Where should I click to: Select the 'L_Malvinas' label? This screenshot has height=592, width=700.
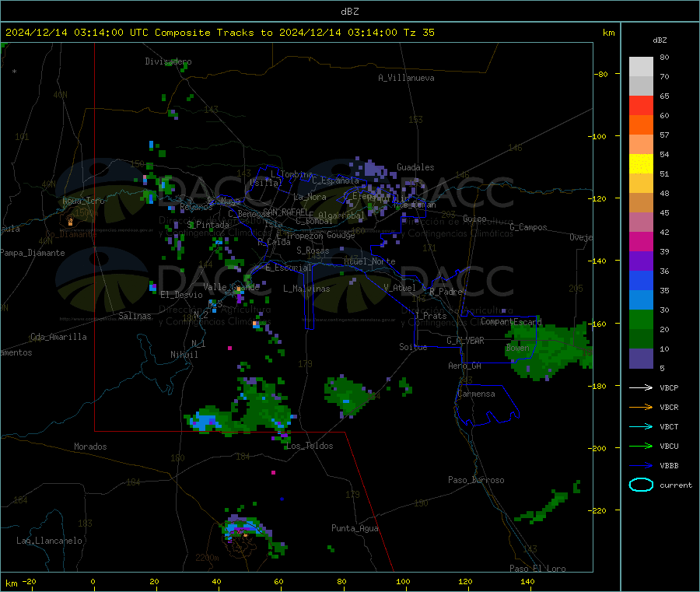point(306,289)
